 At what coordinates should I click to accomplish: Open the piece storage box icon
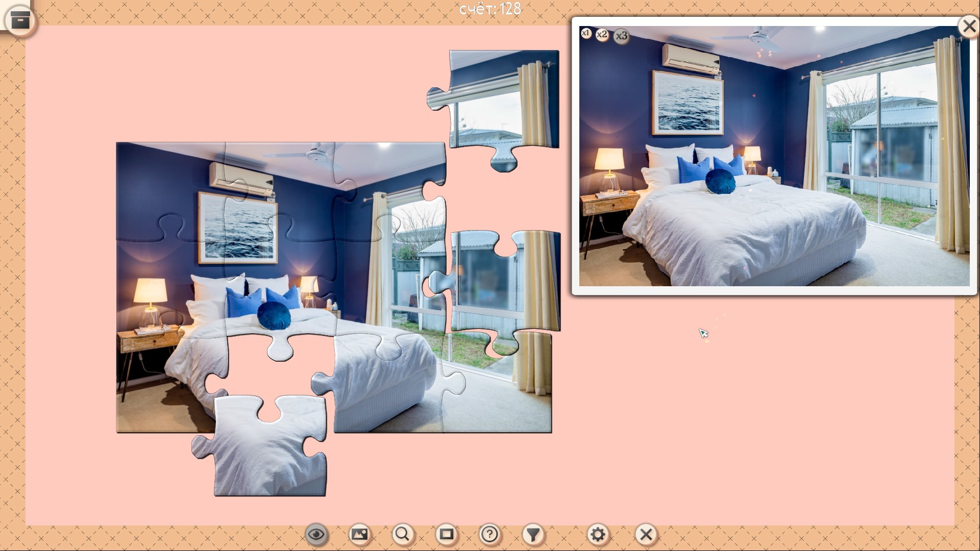pyautogui.click(x=20, y=21)
